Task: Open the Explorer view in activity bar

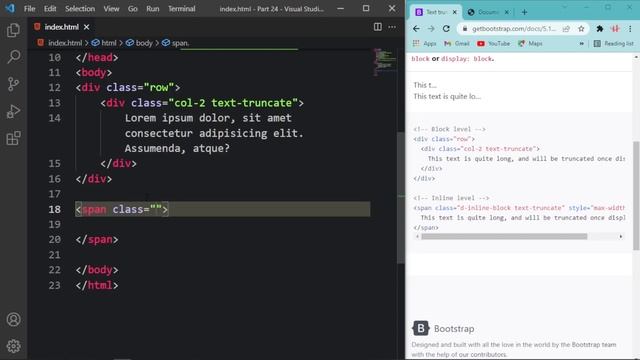Action: pyautogui.click(x=13, y=30)
